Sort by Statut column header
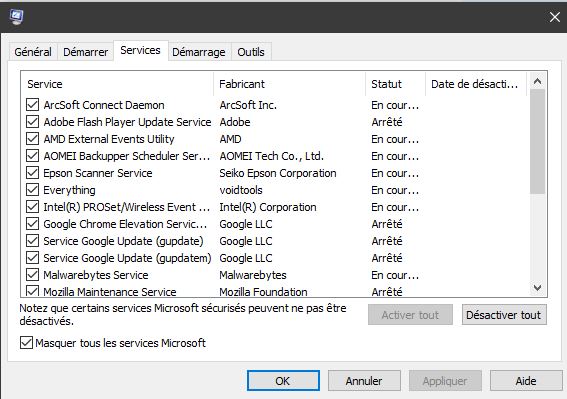Viewport: 567px width, 399px height. click(x=396, y=84)
